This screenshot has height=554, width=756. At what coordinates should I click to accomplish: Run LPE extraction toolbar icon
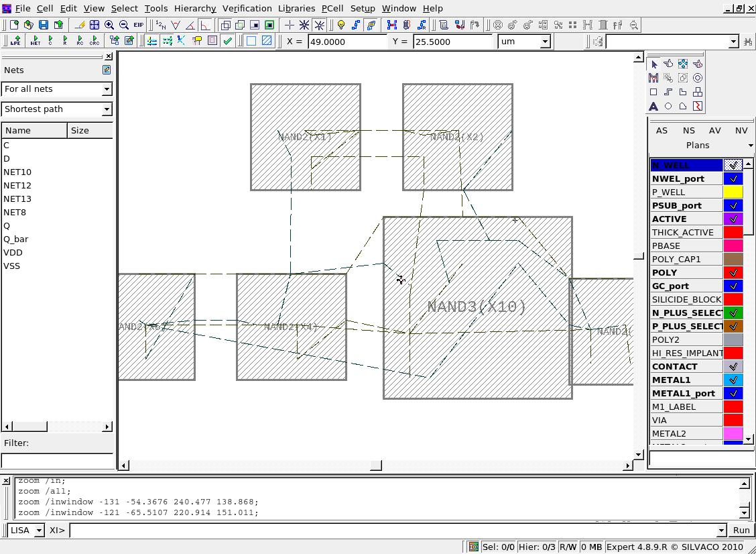pos(15,41)
